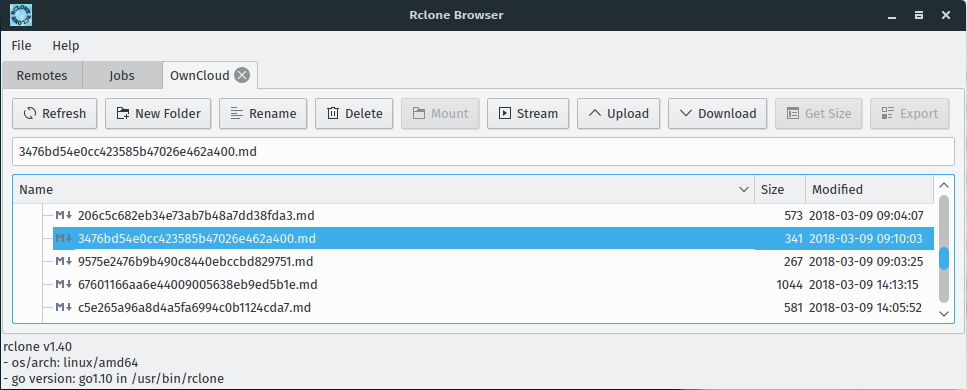The height and width of the screenshot is (390, 967).
Task: Open the Help menu
Action: click(x=66, y=46)
